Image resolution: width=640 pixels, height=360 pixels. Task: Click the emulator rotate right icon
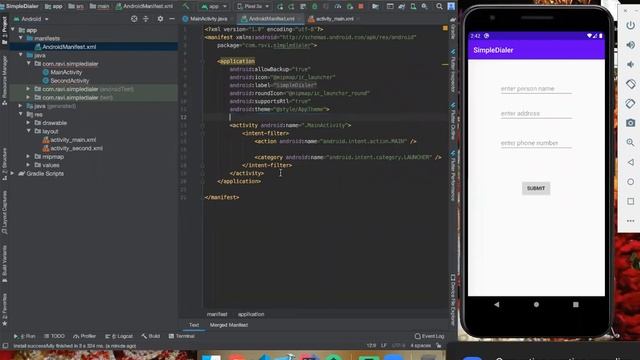click(631, 104)
